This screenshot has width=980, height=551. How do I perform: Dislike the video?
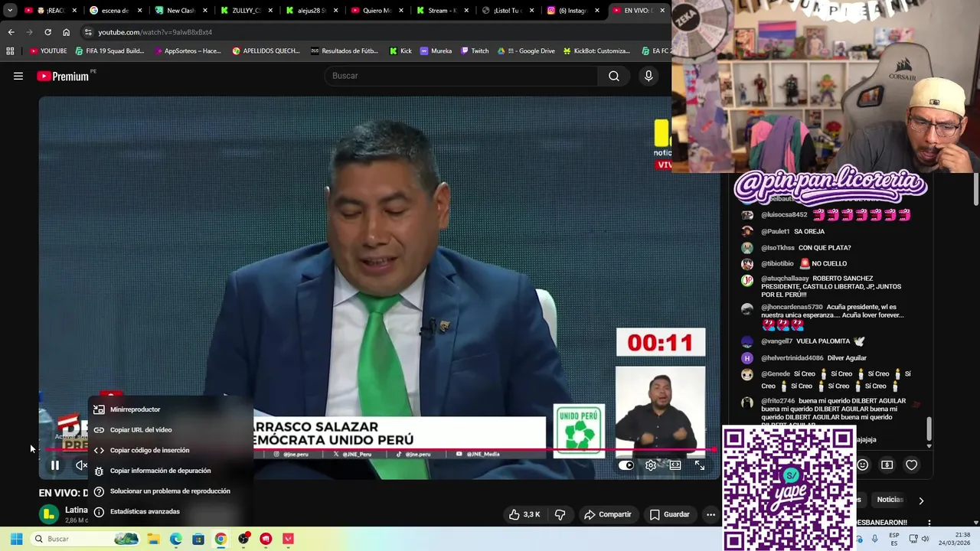coord(560,514)
